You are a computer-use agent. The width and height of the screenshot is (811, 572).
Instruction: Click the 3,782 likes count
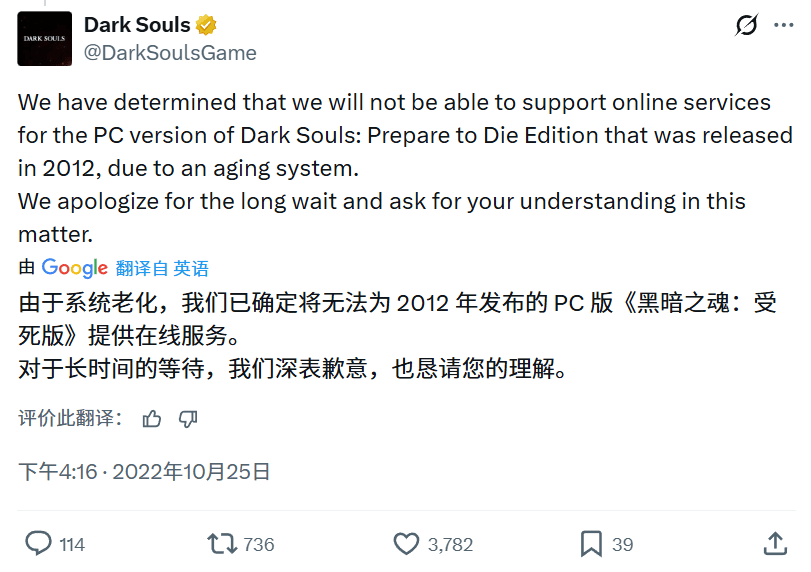[x=450, y=545]
